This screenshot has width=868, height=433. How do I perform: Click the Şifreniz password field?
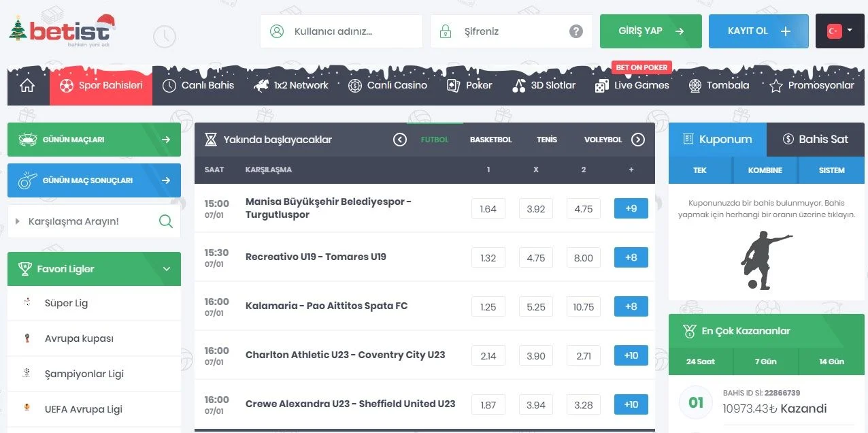(x=512, y=31)
